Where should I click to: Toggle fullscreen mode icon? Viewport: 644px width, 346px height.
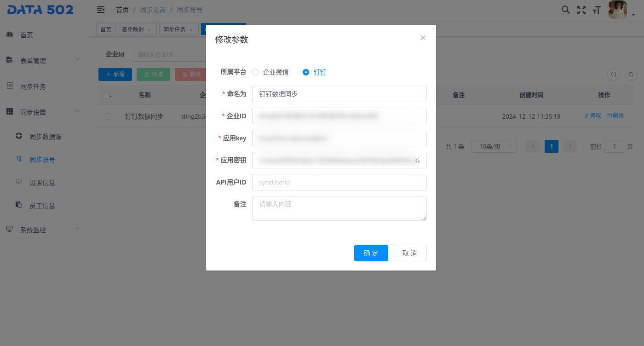point(581,10)
